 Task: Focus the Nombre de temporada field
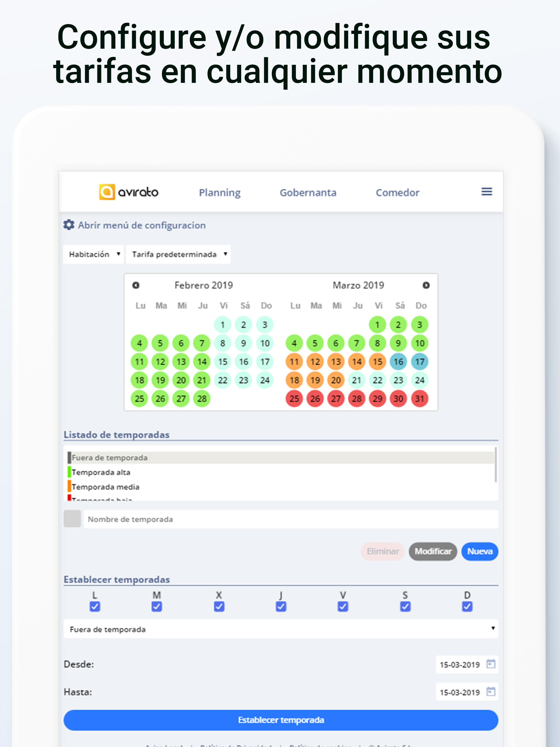pos(291,519)
